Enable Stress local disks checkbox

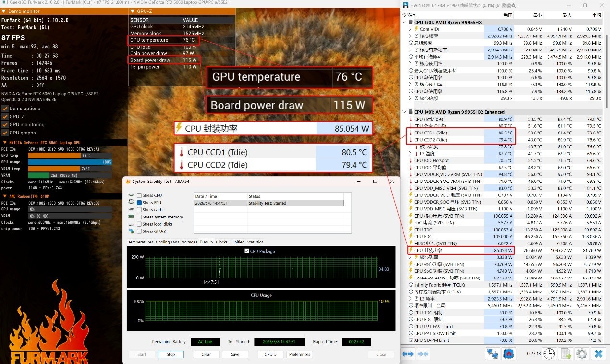click(139, 224)
